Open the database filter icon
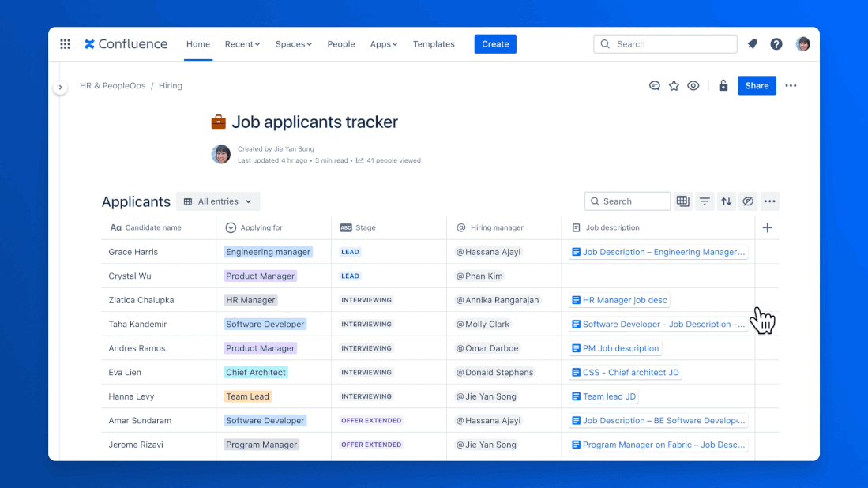This screenshot has height=488, width=868. click(705, 201)
